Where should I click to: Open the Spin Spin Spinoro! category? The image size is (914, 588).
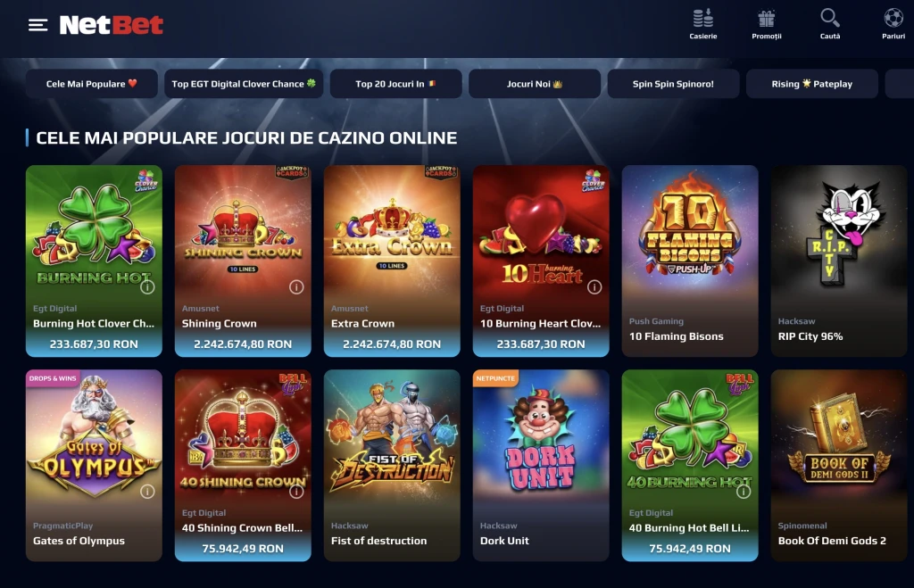(673, 84)
